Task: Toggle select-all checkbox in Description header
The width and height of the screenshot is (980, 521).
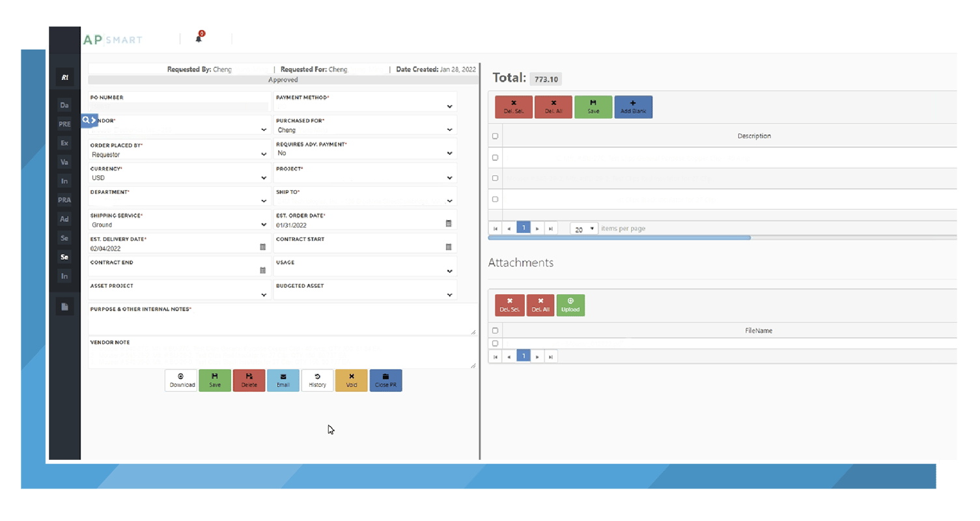Action: point(495,136)
